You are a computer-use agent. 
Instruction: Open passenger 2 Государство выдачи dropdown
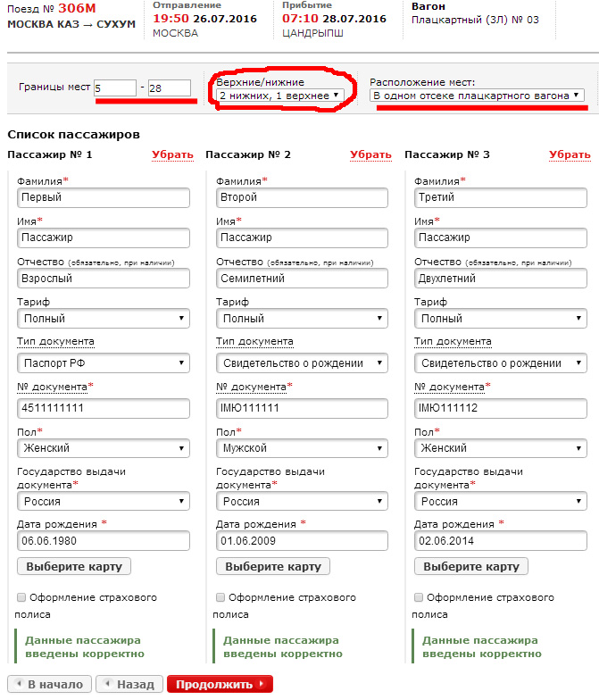(302, 502)
